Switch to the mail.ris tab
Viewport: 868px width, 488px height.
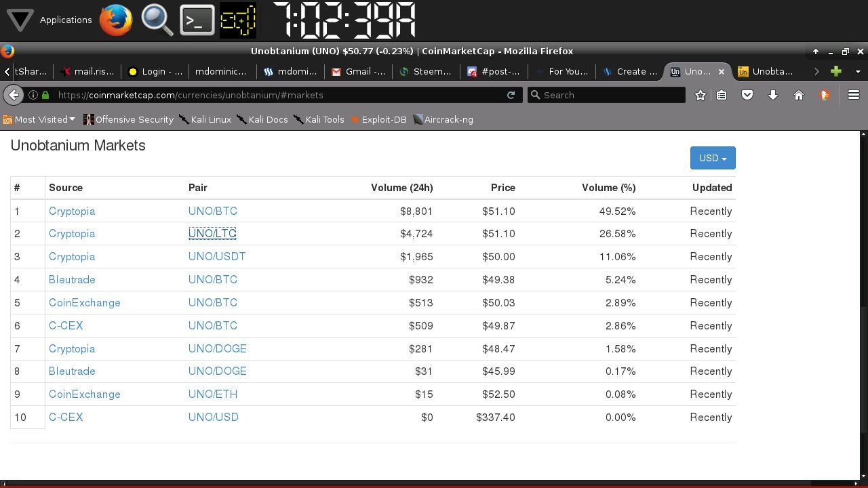[x=87, y=71]
